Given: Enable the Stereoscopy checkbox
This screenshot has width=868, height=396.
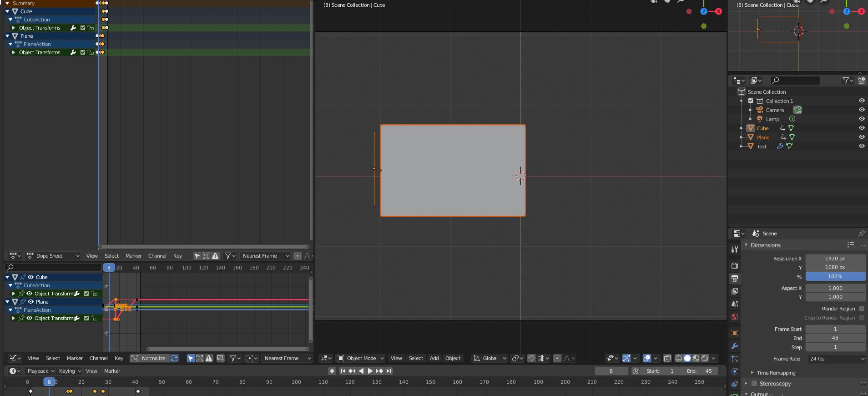Looking at the screenshot, I should (754, 384).
